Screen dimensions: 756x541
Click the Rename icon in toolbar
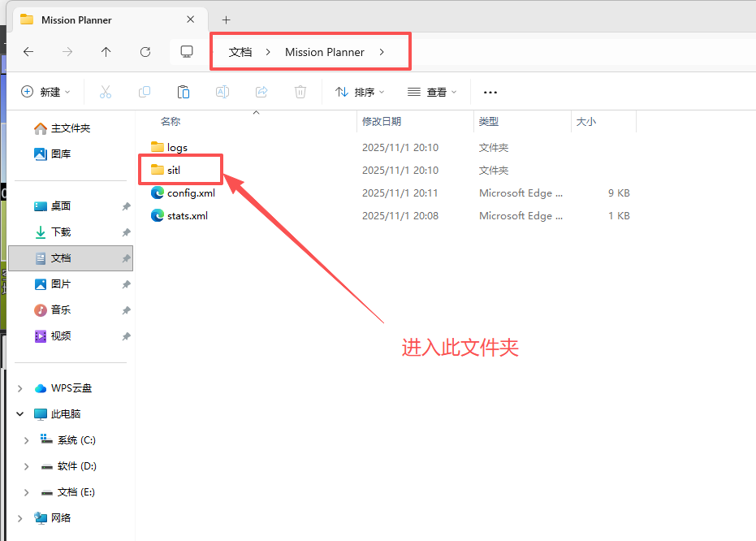[x=222, y=92]
